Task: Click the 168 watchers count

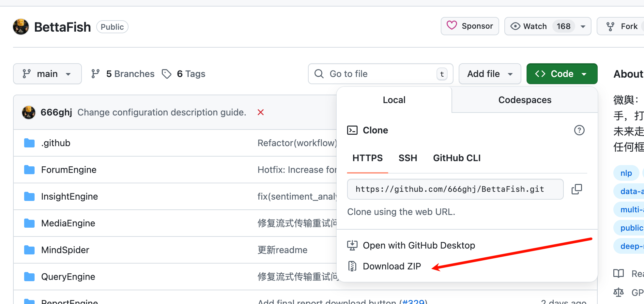Action: (563, 26)
